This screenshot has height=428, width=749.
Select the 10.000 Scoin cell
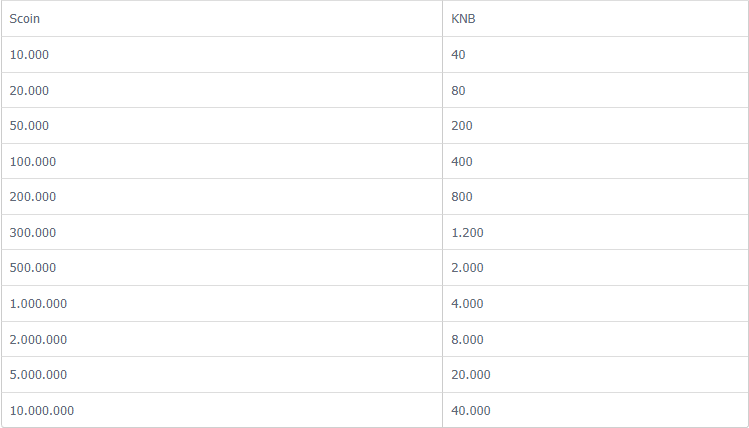pyautogui.click(x=222, y=54)
